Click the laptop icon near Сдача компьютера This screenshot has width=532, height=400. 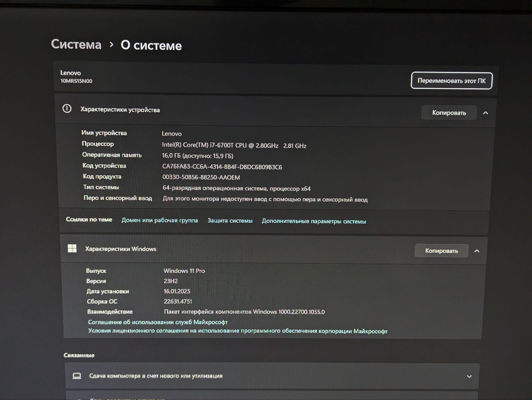(77, 376)
